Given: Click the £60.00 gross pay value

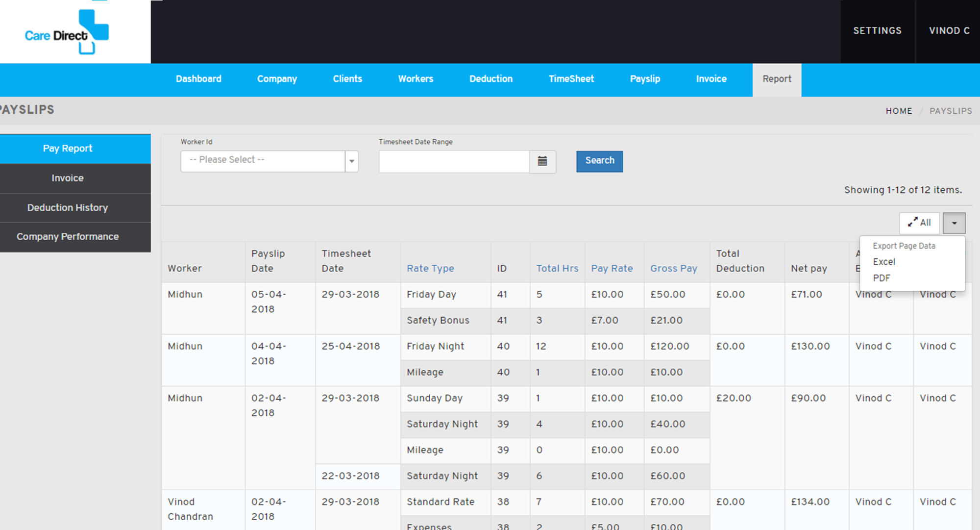Looking at the screenshot, I should (667, 476).
